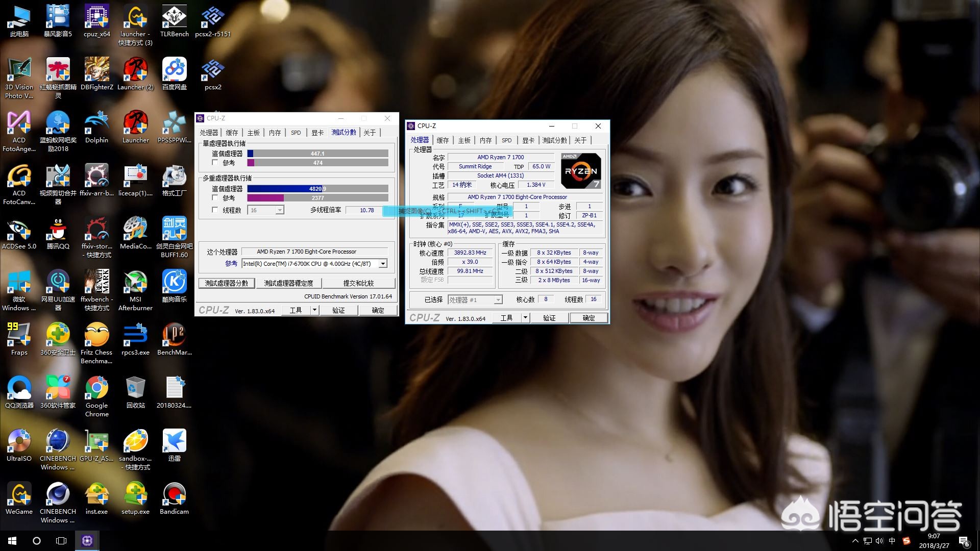Check single-thread 參考 checkbox in benchmark window
Viewport: 980px width, 551px height.
pyautogui.click(x=215, y=163)
